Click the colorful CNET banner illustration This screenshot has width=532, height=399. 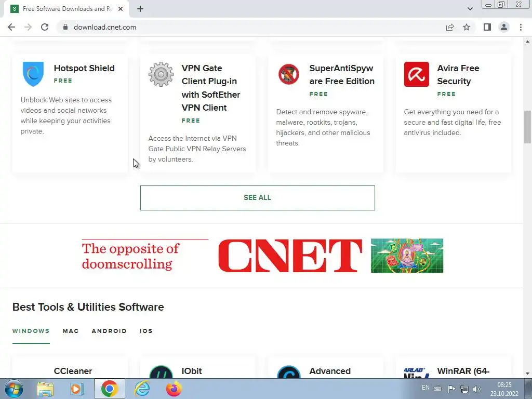pos(407,256)
